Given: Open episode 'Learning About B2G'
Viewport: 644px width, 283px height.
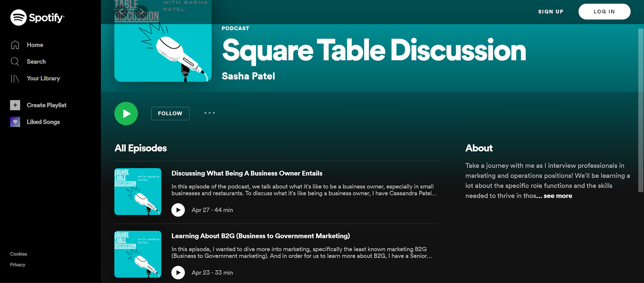Looking at the screenshot, I should point(260,236).
